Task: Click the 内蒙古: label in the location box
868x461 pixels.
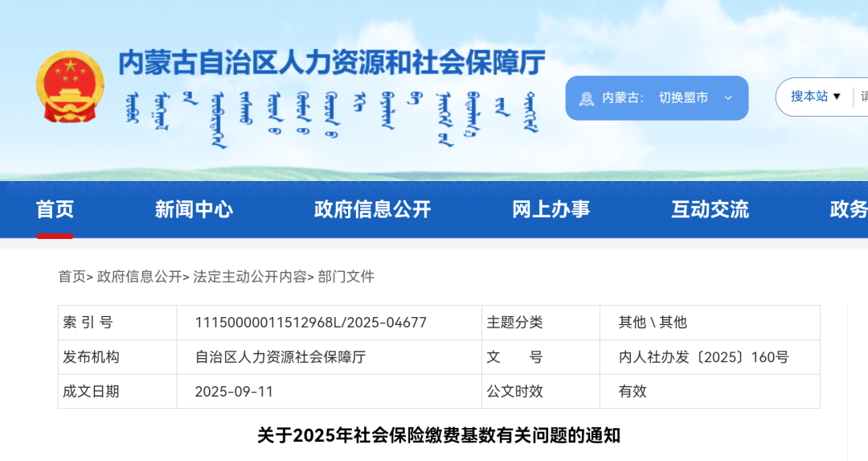Action: click(x=623, y=98)
